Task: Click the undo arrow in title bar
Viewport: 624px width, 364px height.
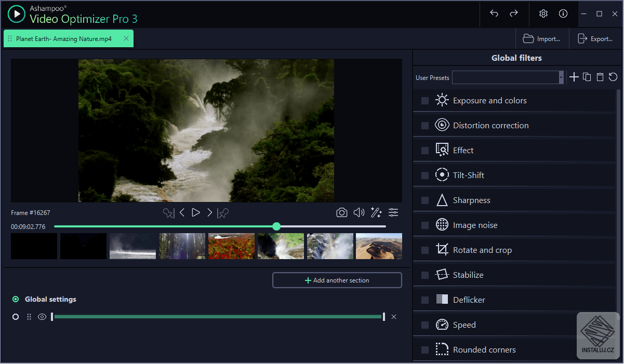Action: click(494, 14)
